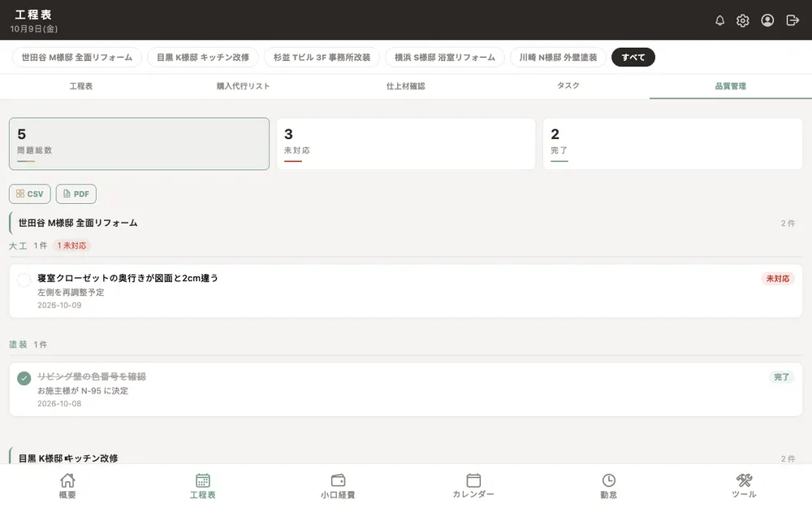Check off the 寝室クローゼット issue circle
The width and height of the screenshot is (812, 508).
pyautogui.click(x=24, y=280)
